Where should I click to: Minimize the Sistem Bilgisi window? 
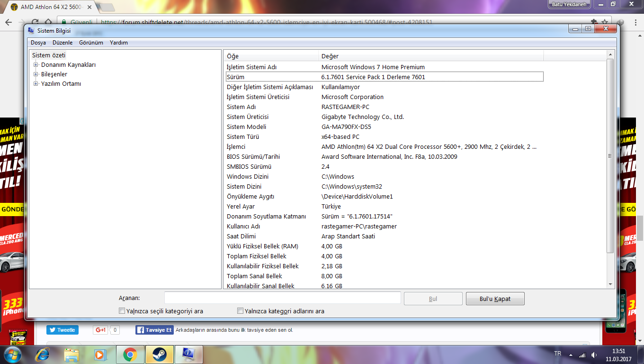point(575,29)
